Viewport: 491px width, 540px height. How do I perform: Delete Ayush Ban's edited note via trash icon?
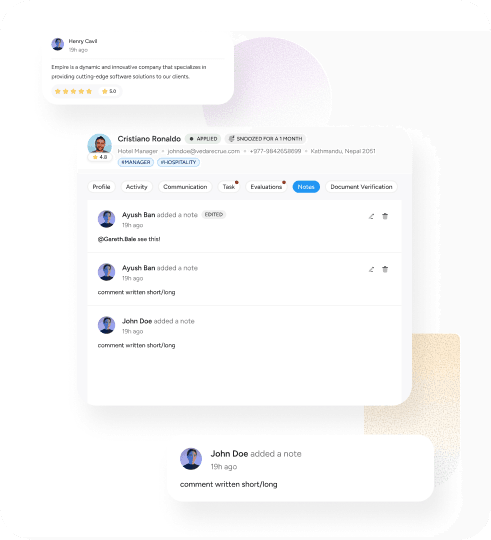(x=385, y=216)
